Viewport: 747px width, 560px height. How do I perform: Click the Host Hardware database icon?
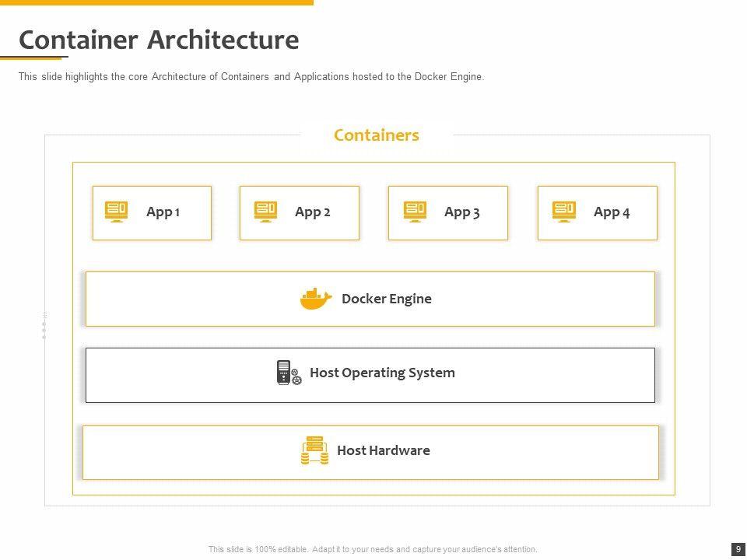tap(314, 451)
